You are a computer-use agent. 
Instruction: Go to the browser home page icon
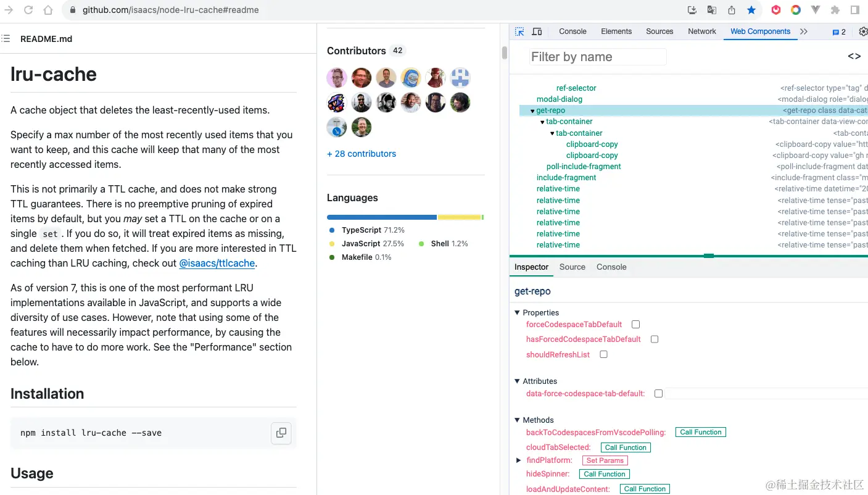[x=48, y=10]
